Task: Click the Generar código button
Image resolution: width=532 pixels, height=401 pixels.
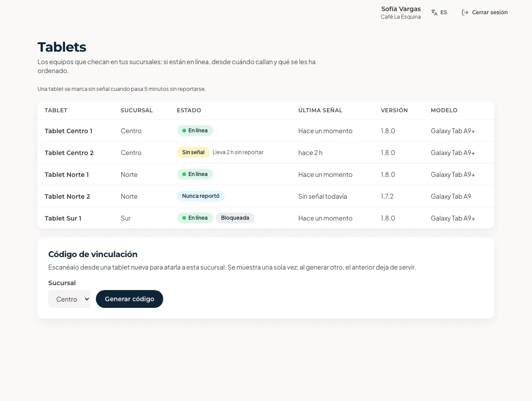Action: click(x=129, y=299)
